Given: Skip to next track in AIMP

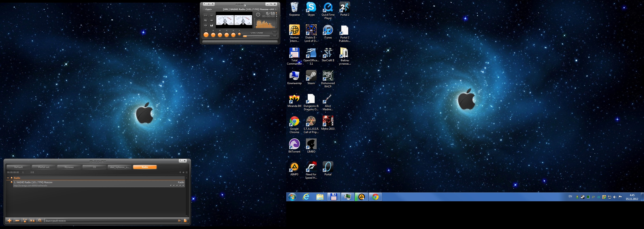Looking at the screenshot, I should click(233, 35).
